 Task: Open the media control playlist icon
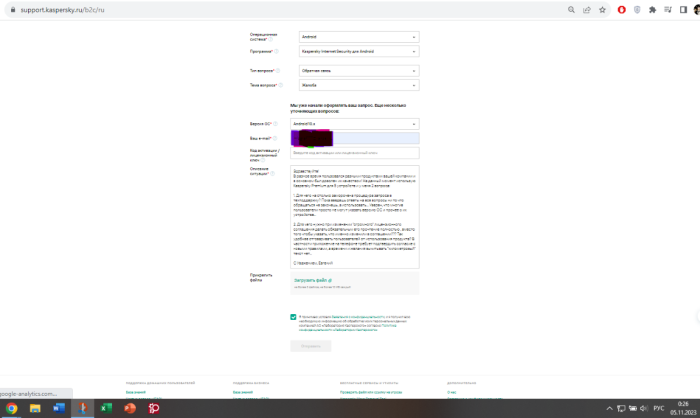coord(668,10)
